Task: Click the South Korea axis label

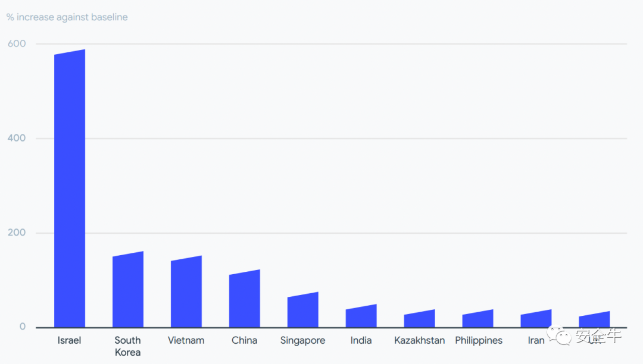Action: (127, 346)
